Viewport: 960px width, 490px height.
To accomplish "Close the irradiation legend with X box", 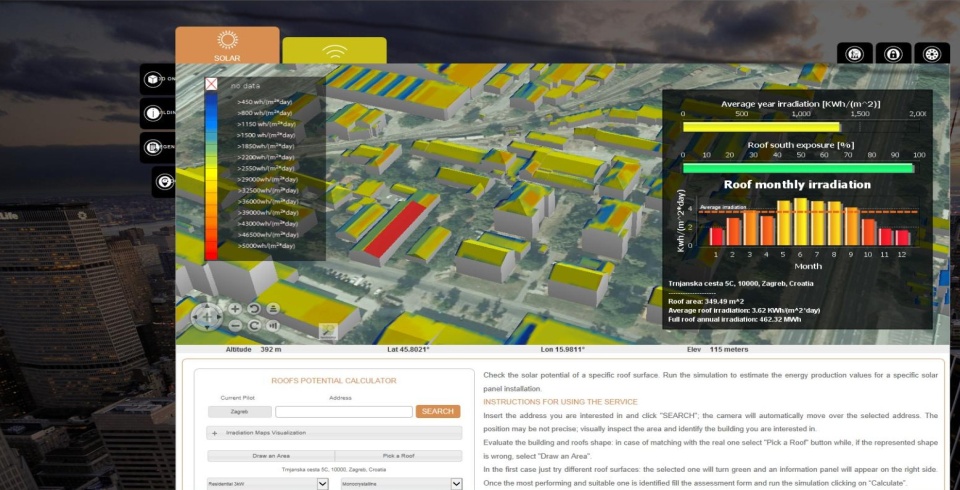I will pyautogui.click(x=211, y=85).
